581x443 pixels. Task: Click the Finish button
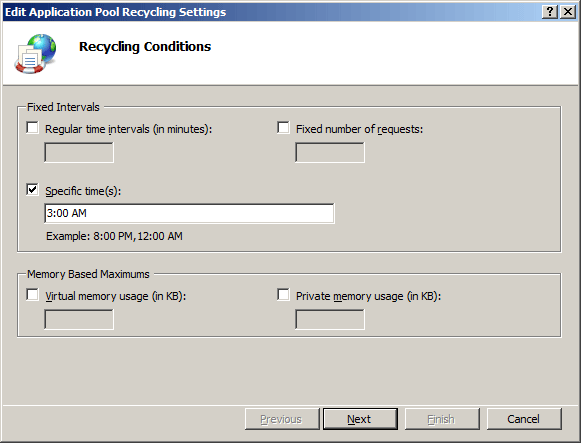[x=442, y=419]
